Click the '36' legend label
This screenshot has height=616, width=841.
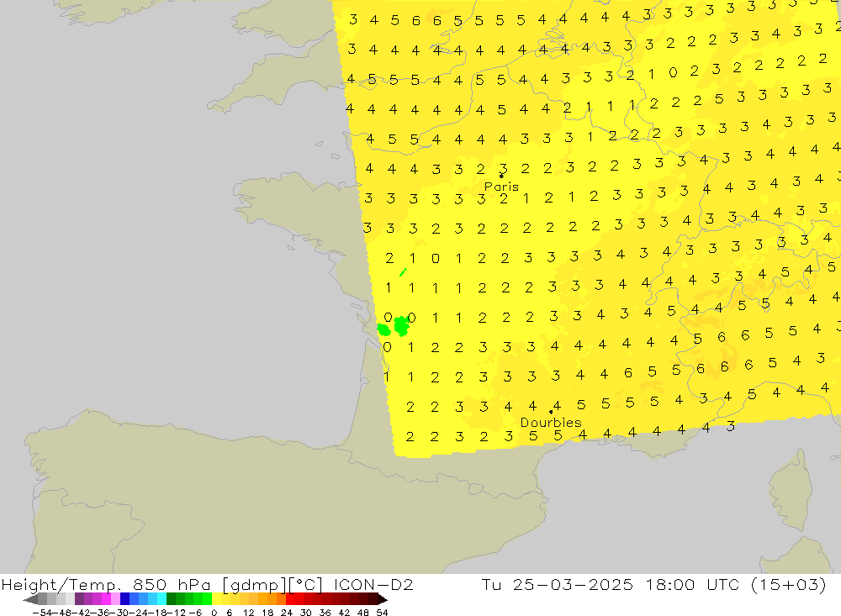325,613
